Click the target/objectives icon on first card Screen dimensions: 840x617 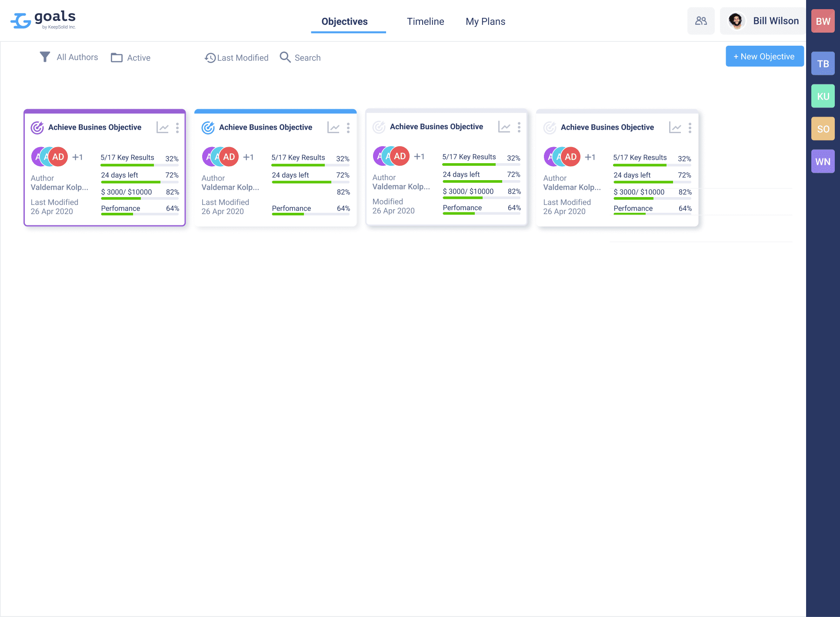37,127
